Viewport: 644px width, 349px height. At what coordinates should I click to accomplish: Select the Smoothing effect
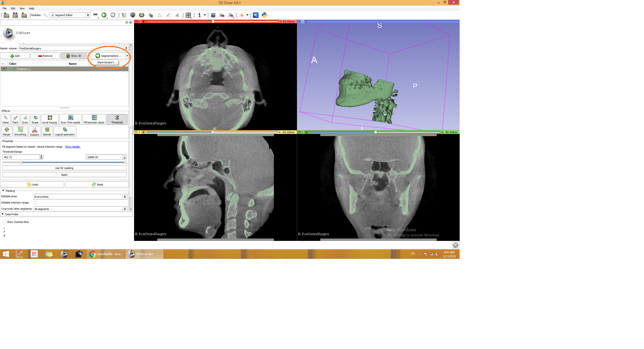(20, 131)
